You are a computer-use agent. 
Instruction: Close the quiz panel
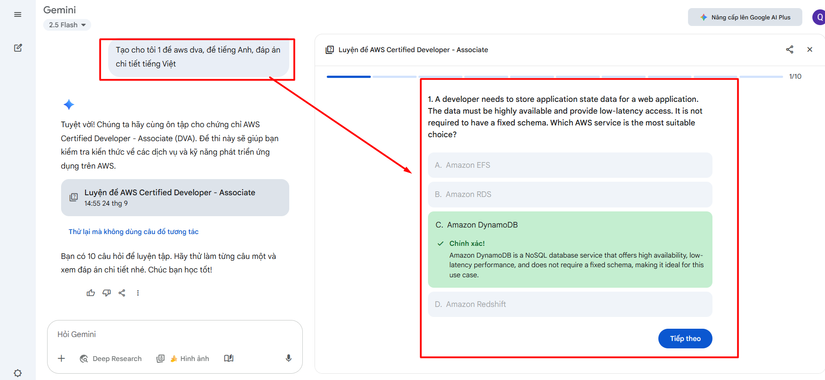click(x=809, y=49)
